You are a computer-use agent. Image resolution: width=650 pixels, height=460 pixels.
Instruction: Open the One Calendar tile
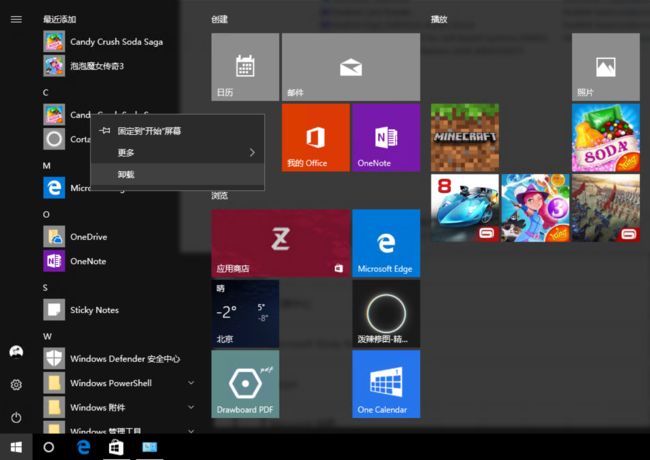[386, 384]
